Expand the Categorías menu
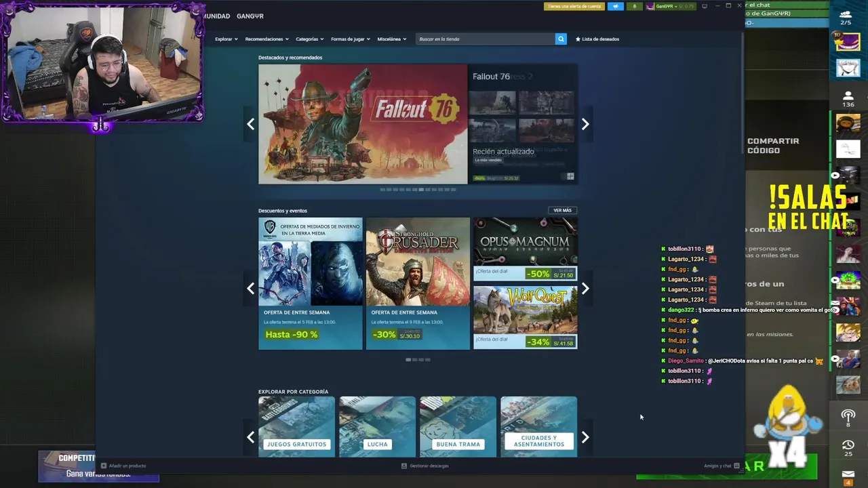 point(309,39)
